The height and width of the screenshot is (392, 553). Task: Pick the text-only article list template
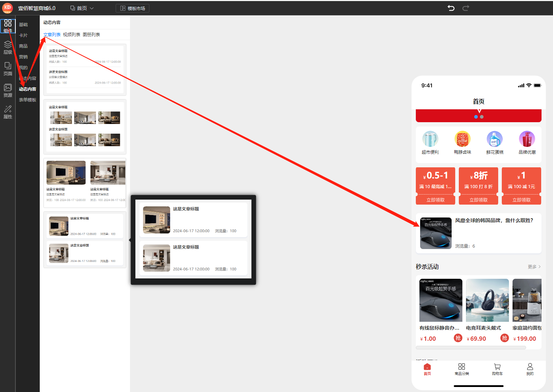[x=85, y=70]
